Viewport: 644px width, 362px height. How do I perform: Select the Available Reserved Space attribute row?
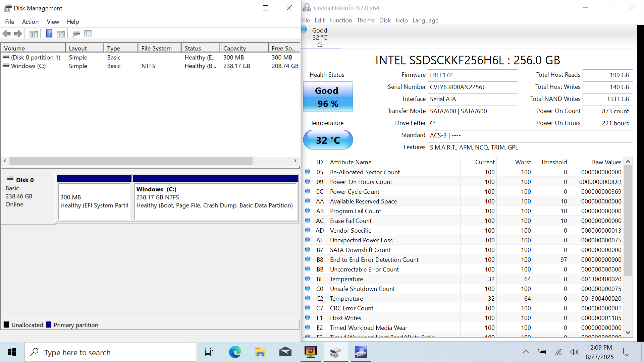[x=463, y=201]
